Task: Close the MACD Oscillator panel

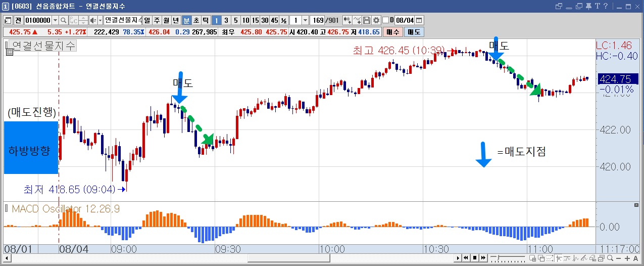Action: pos(636,205)
